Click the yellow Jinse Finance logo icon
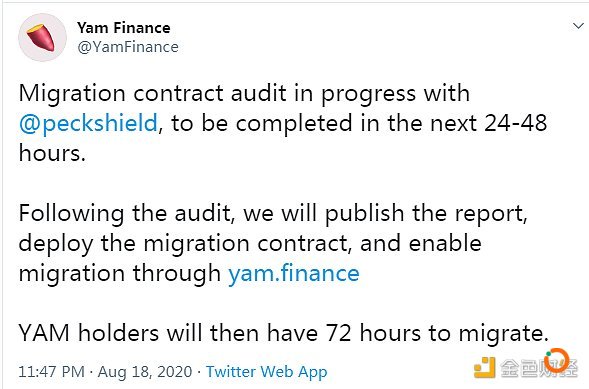The width and height of the screenshot is (589, 389). tap(484, 368)
